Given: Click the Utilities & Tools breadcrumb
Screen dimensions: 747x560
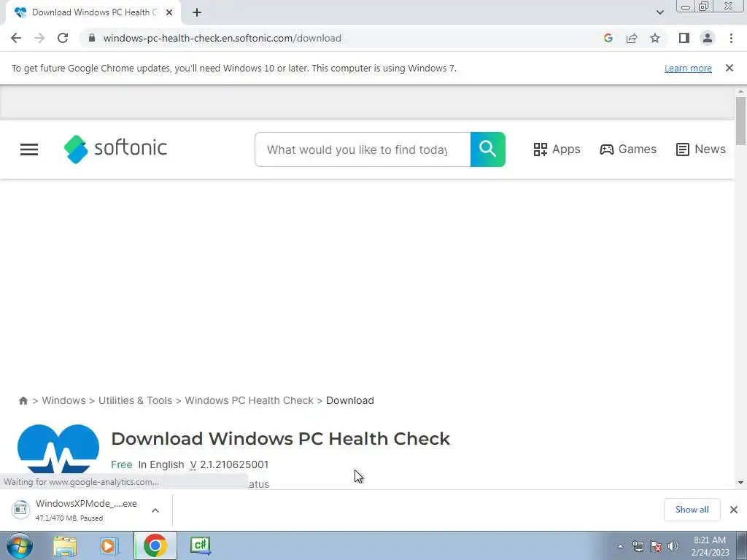Looking at the screenshot, I should 135,400.
